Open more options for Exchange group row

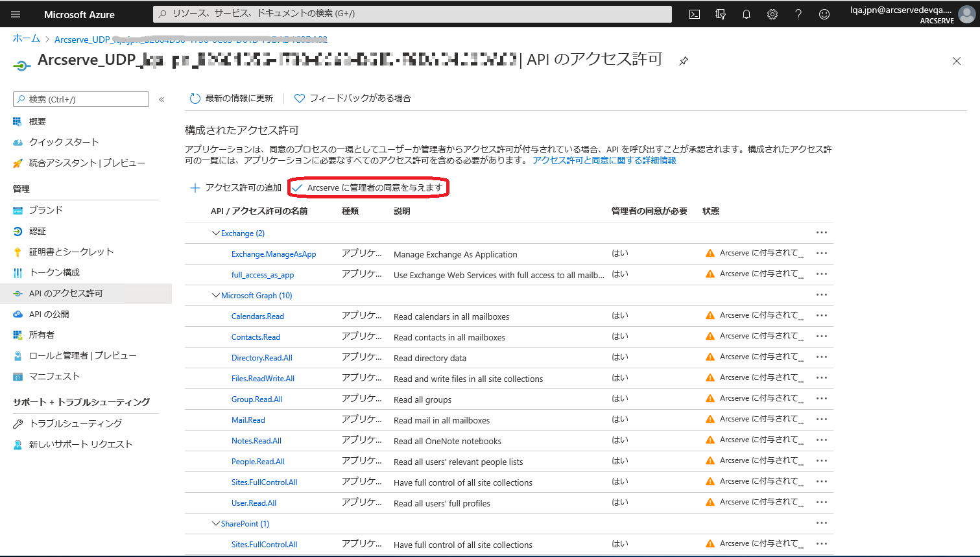tap(822, 233)
